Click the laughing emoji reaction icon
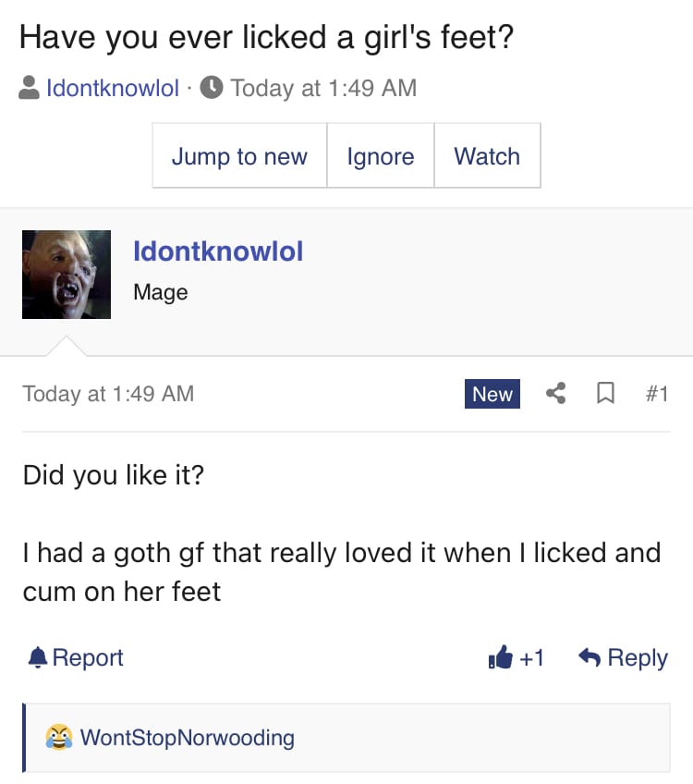The width and height of the screenshot is (693, 784). (x=59, y=737)
